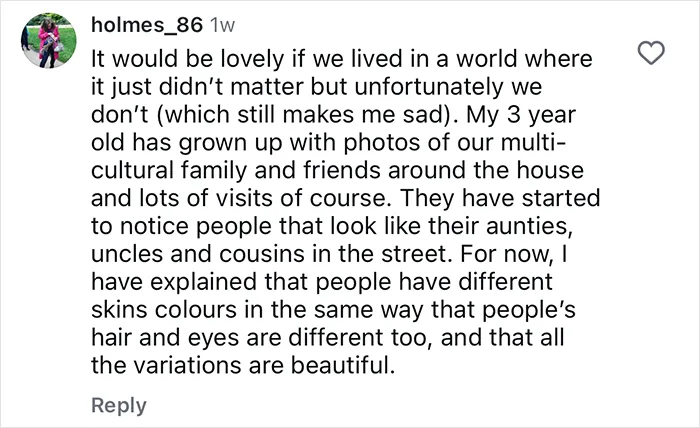Reply to the holmes_86 comment
Screen dimensions: 700x428
[x=119, y=406]
